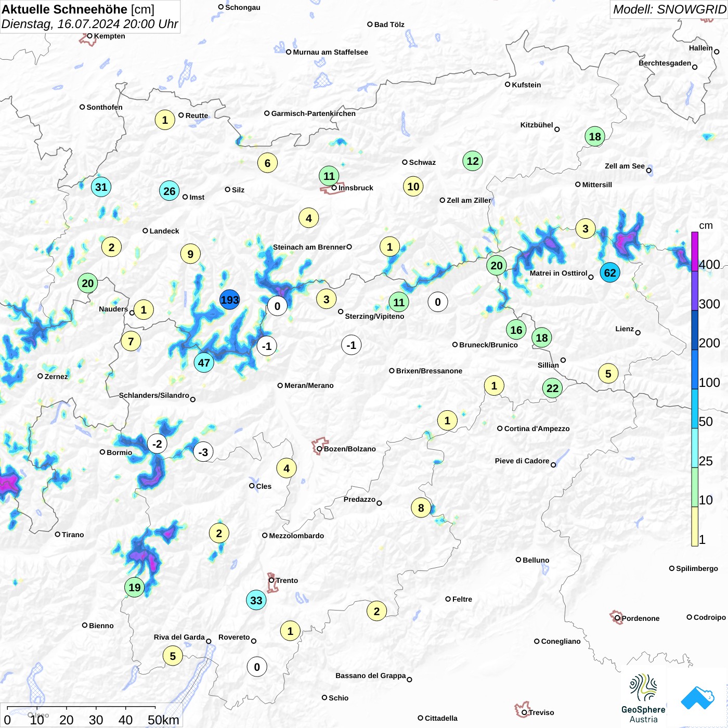
Task: Select the 7 cm marker below Nauders
Action: click(x=131, y=342)
